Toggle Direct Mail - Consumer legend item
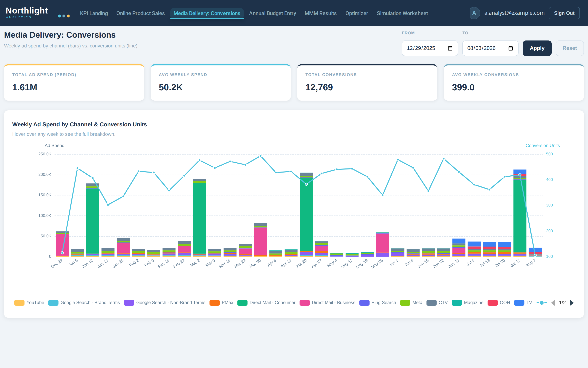 pos(266,303)
